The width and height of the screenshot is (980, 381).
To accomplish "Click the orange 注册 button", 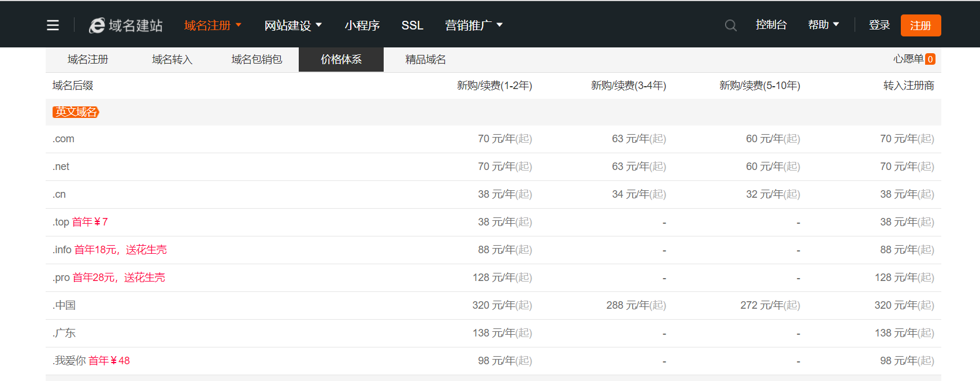I will (x=920, y=25).
